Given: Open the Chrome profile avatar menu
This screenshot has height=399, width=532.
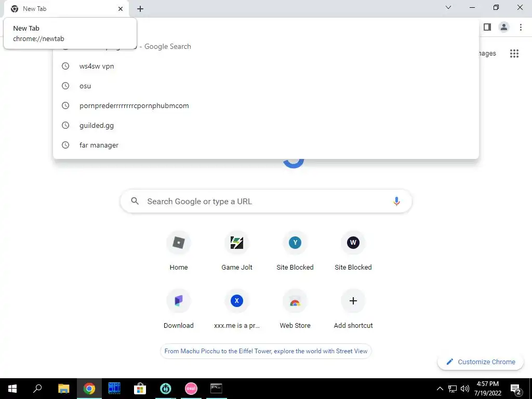Looking at the screenshot, I should point(504,27).
